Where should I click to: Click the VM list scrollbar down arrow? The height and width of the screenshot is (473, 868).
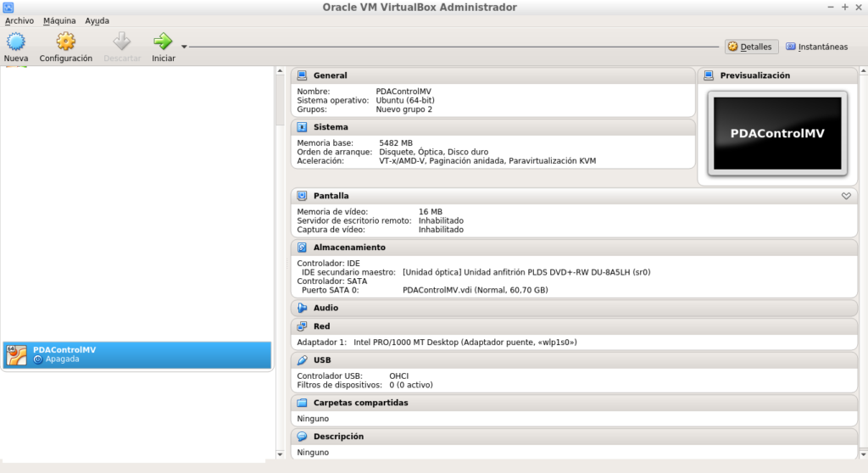(280, 454)
